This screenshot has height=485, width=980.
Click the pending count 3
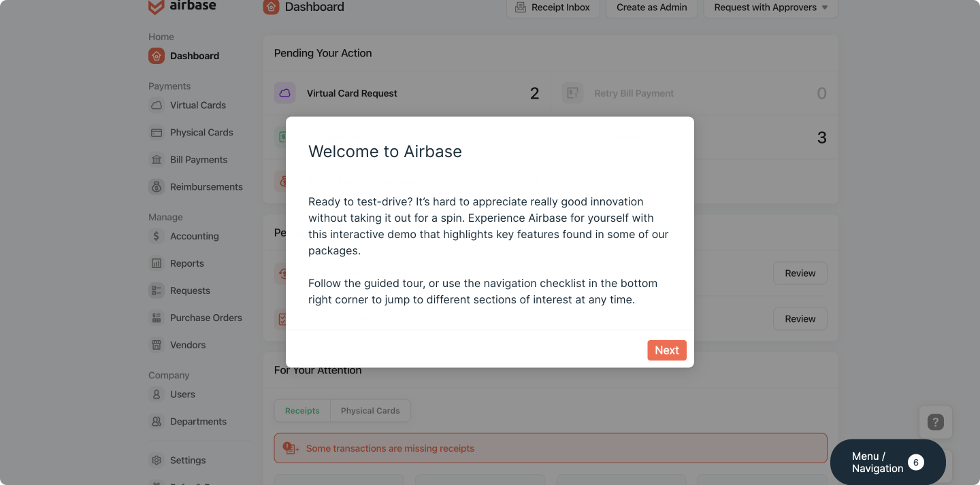point(821,137)
